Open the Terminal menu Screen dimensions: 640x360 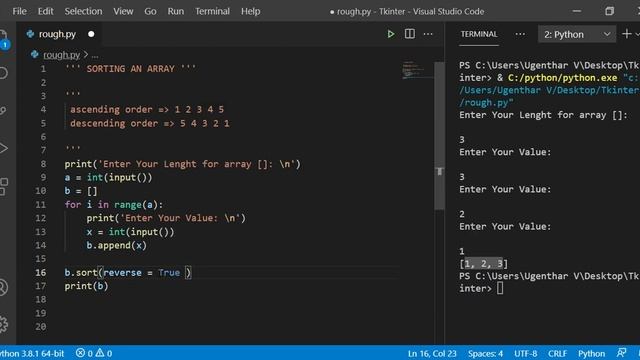point(212,11)
